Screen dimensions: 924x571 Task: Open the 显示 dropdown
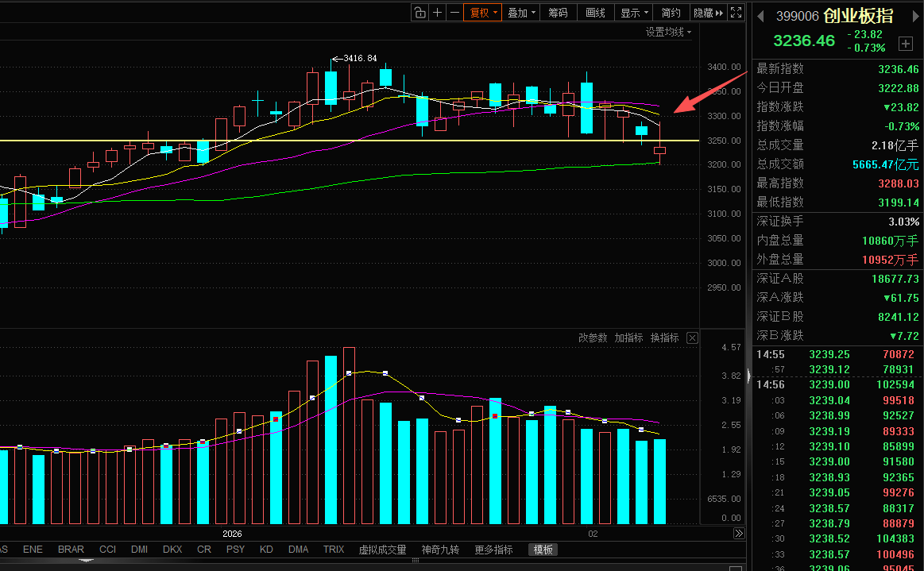click(x=633, y=13)
